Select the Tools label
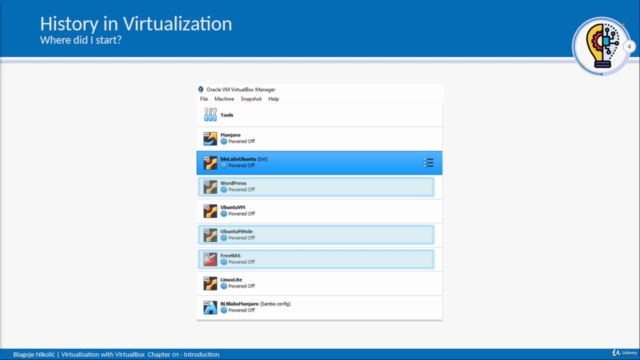 pos(227,115)
